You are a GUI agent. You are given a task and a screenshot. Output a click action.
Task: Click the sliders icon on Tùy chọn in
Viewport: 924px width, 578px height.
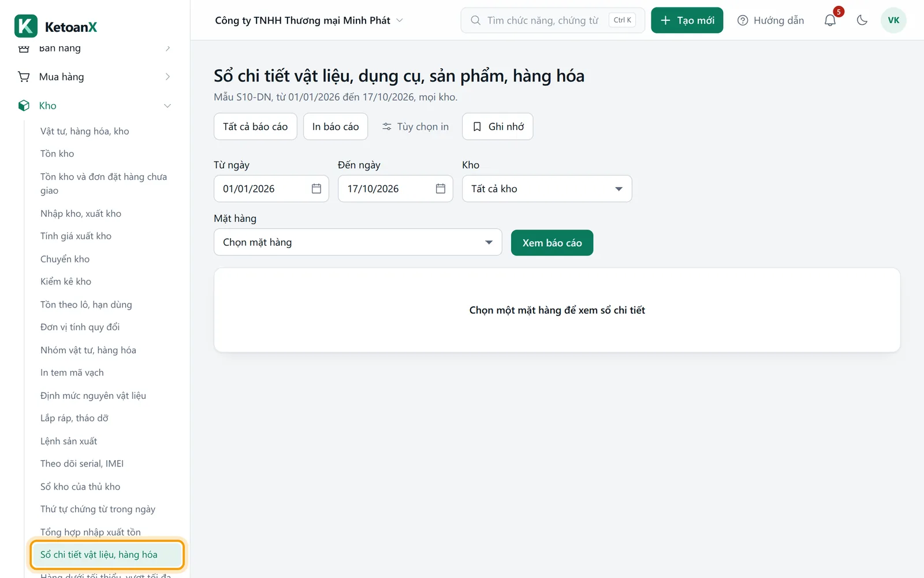[x=387, y=127]
